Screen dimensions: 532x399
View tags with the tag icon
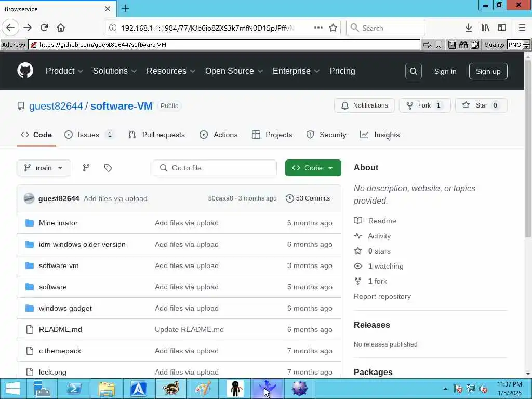[108, 168]
